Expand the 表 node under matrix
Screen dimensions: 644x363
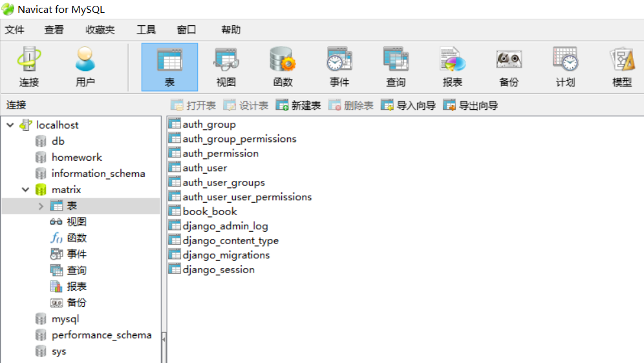[41, 206]
